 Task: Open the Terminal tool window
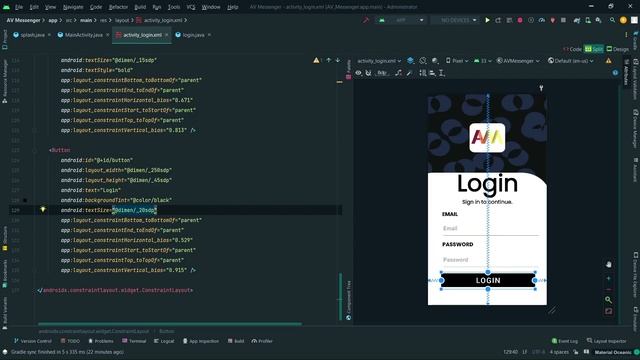pos(134,341)
